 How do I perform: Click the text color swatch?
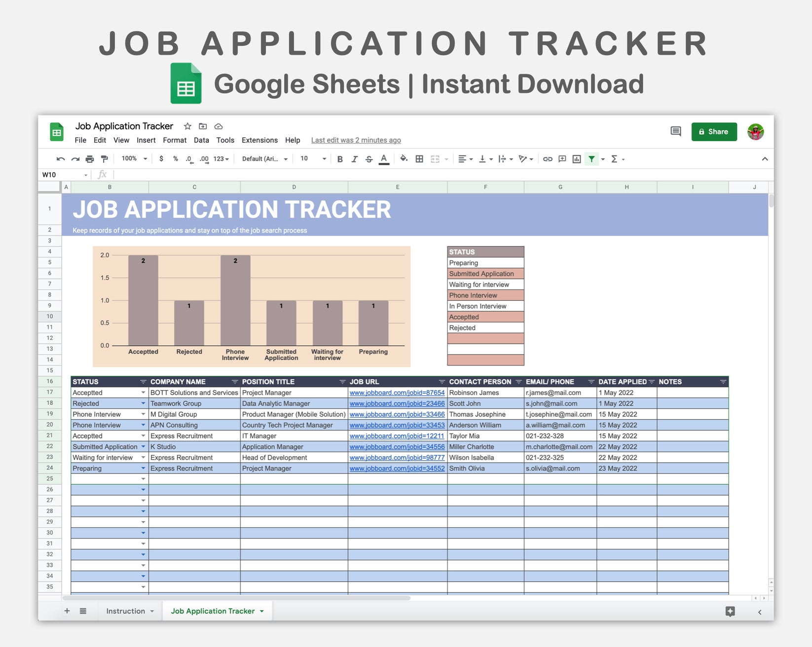pyautogui.click(x=384, y=159)
